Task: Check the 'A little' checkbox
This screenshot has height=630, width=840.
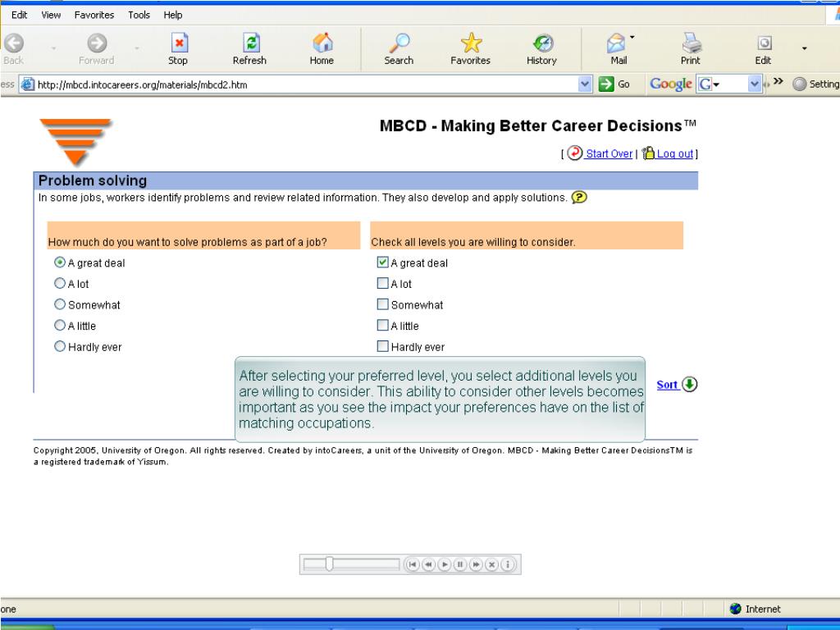Action: pyautogui.click(x=382, y=325)
